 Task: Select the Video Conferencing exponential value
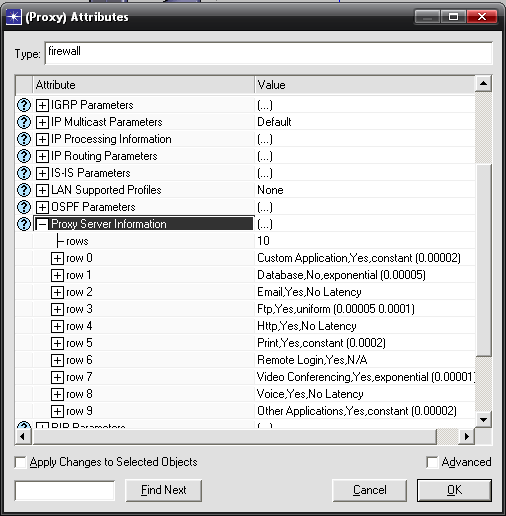tap(366, 377)
